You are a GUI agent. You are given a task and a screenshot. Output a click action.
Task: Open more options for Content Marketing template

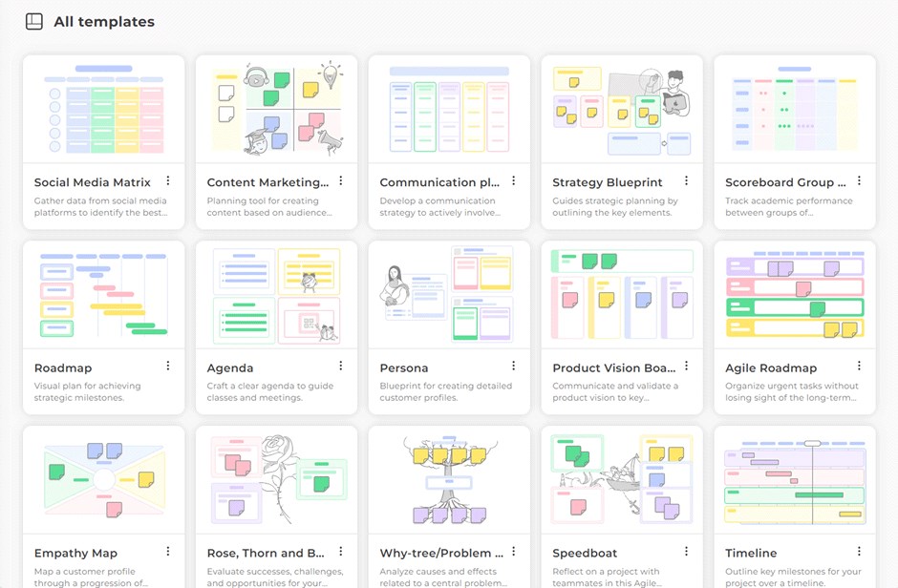pos(341,180)
